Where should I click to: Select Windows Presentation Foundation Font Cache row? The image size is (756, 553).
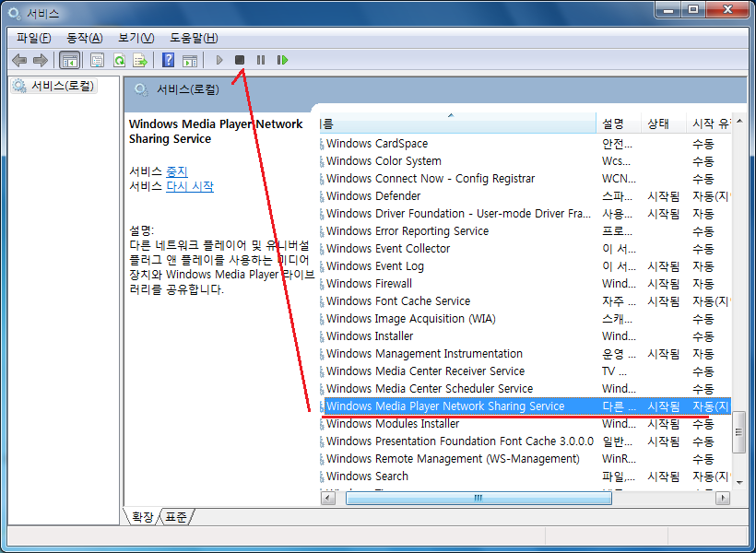click(x=526, y=441)
